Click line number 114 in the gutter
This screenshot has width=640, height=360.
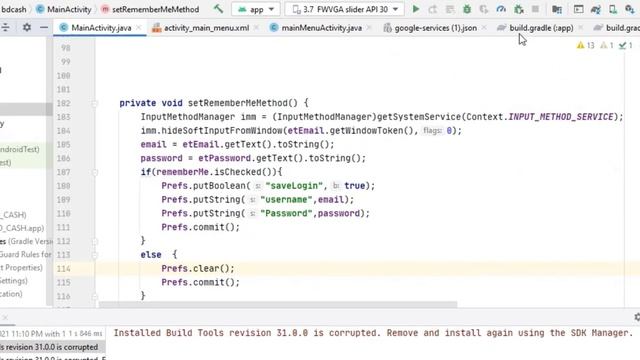pyautogui.click(x=63, y=269)
